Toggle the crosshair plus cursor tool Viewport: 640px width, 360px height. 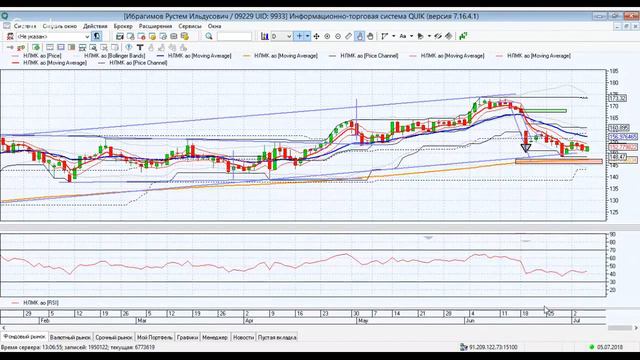(299, 36)
